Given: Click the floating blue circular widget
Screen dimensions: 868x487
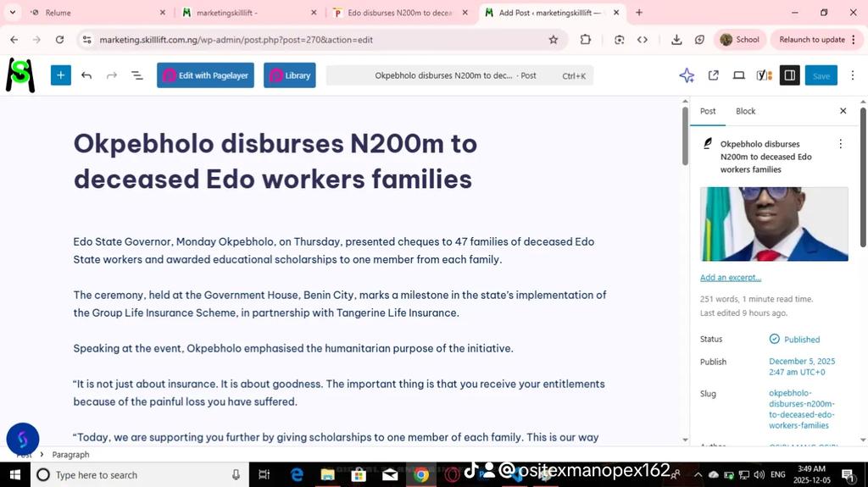Looking at the screenshot, I should click(23, 439).
